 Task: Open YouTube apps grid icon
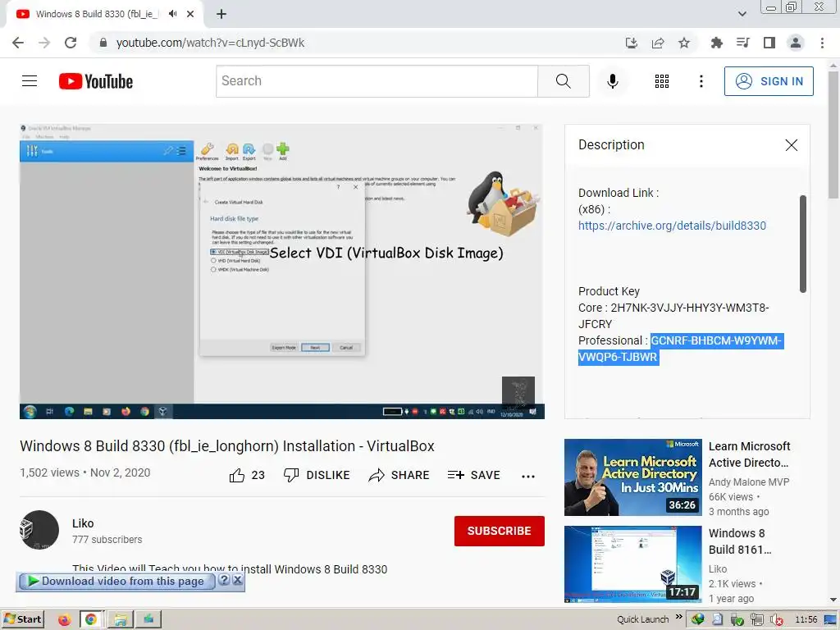pyautogui.click(x=662, y=81)
